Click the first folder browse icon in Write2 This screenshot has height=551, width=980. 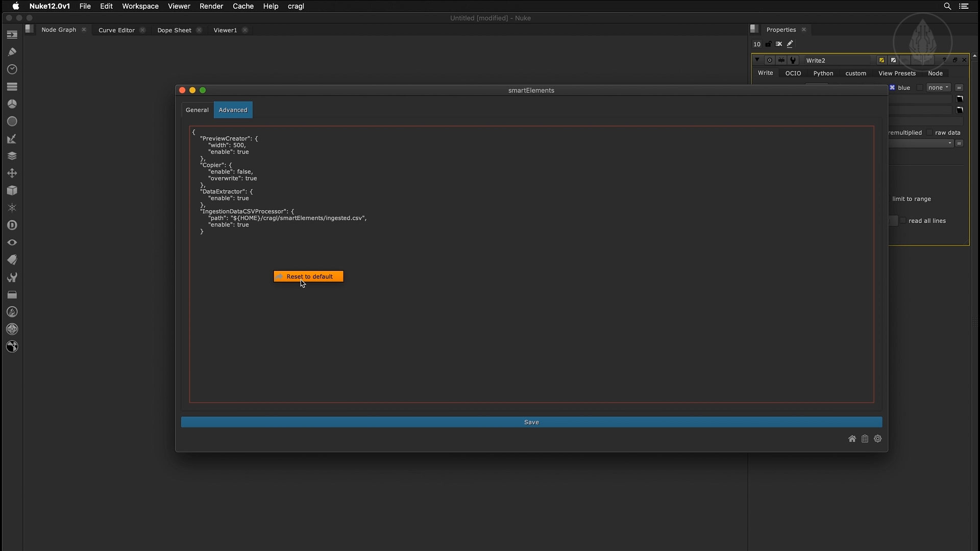[x=960, y=99]
